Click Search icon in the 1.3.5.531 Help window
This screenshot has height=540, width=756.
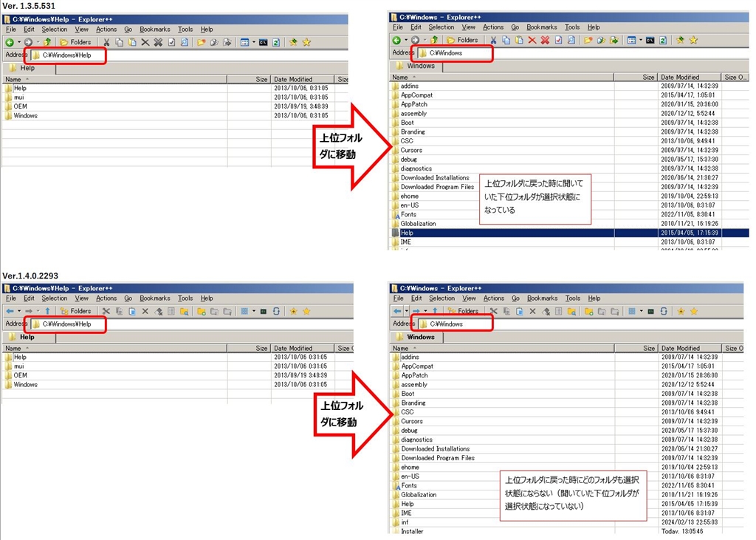(x=185, y=42)
